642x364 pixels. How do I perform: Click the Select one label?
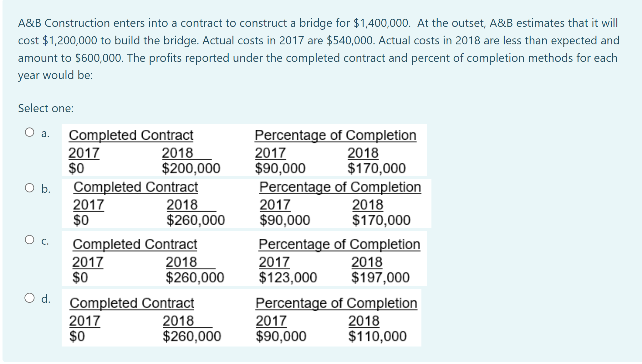click(x=45, y=108)
